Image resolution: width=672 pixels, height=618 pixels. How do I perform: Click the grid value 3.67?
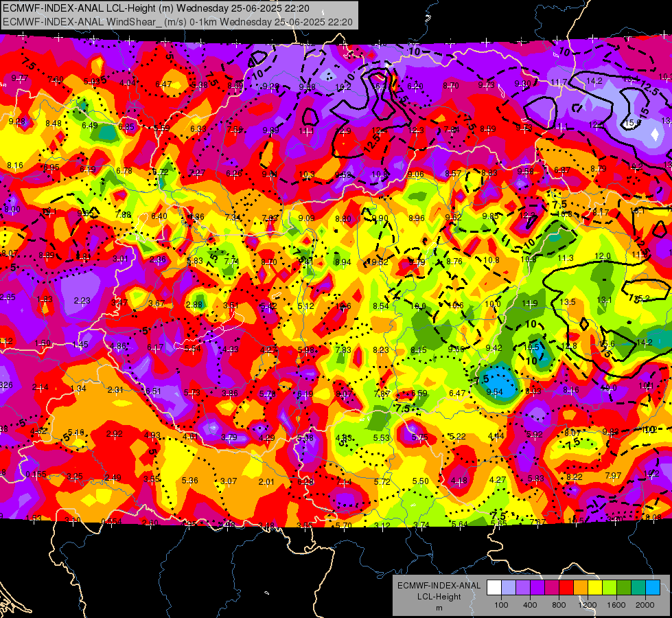click(157, 304)
